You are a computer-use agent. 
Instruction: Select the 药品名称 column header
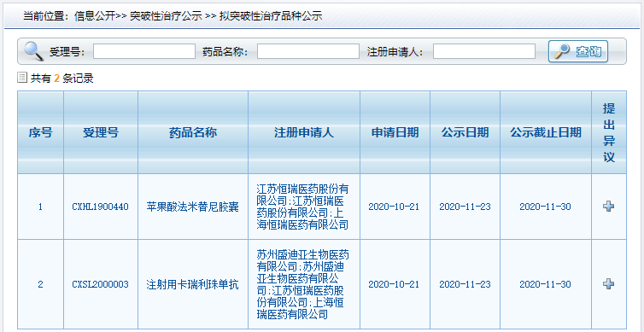tap(193, 132)
